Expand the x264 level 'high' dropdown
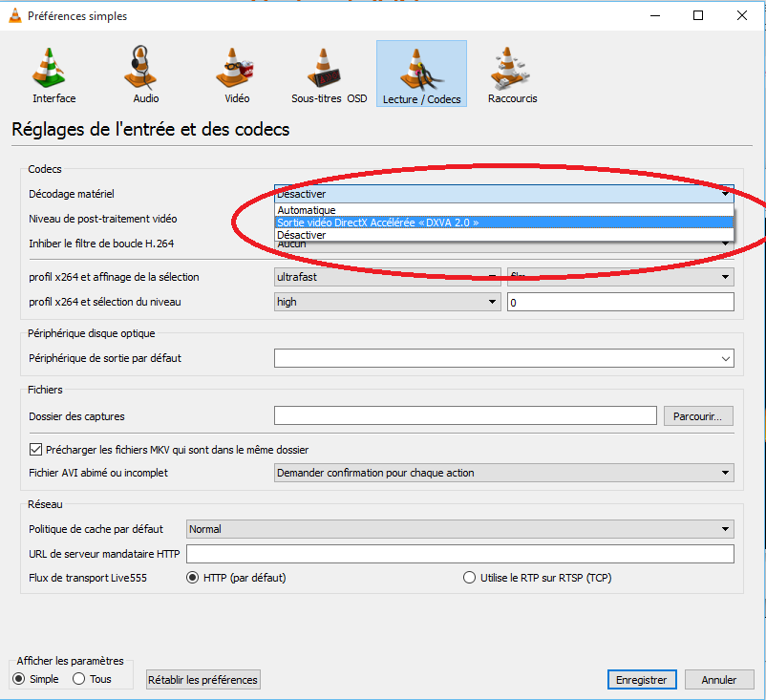766x700 pixels. 387,302
